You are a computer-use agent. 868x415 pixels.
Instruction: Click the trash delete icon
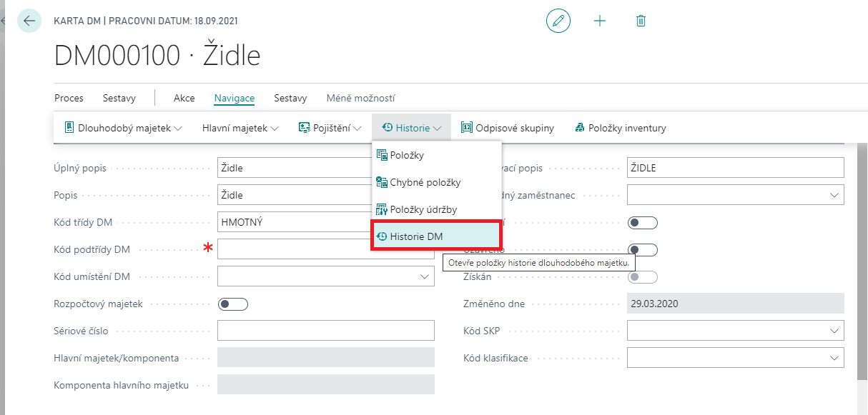point(641,21)
